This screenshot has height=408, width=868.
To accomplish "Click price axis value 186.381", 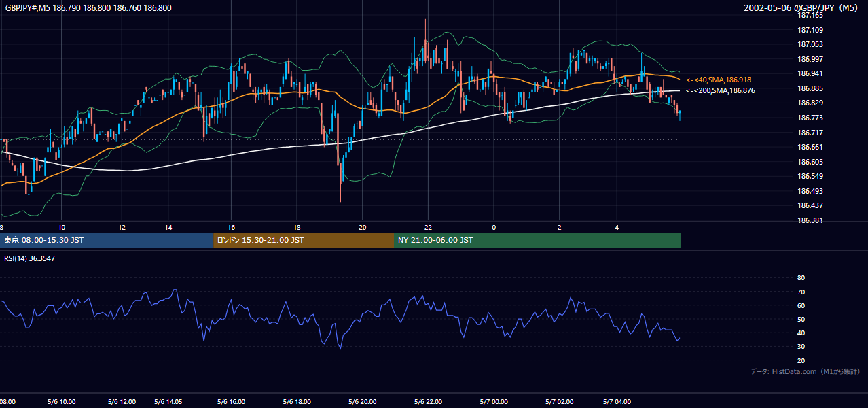I will pyautogui.click(x=810, y=220).
